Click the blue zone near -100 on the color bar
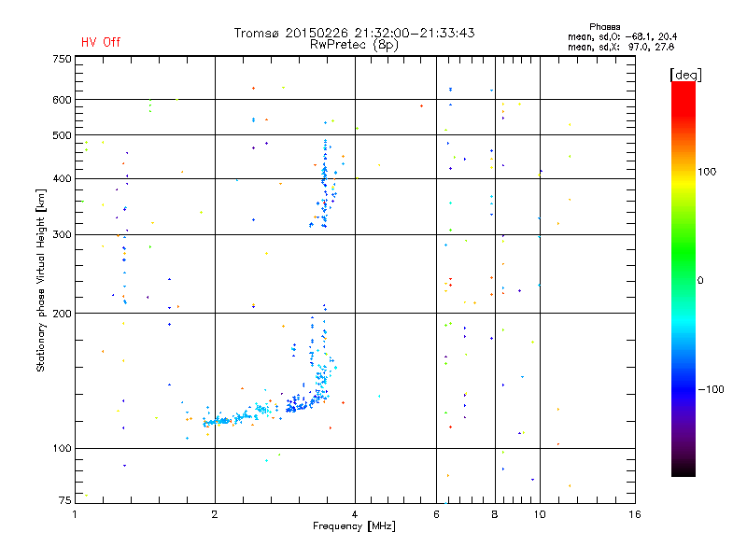The image size is (747, 560). [x=684, y=388]
